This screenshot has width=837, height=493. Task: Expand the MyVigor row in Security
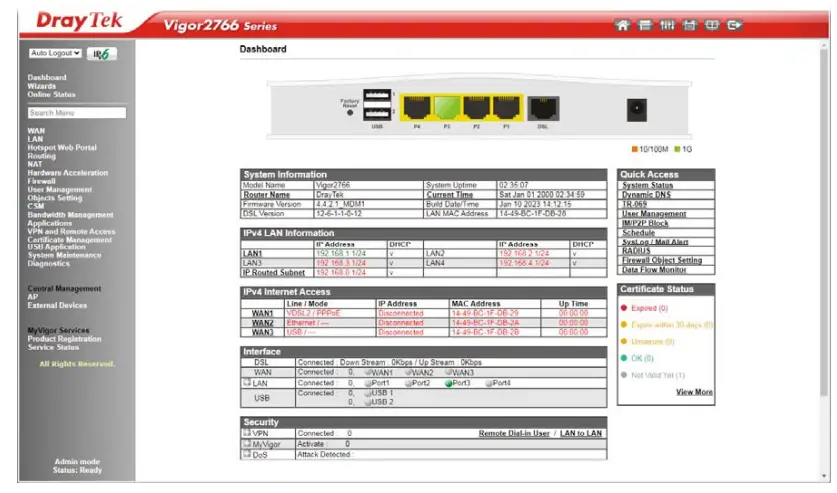247,443
